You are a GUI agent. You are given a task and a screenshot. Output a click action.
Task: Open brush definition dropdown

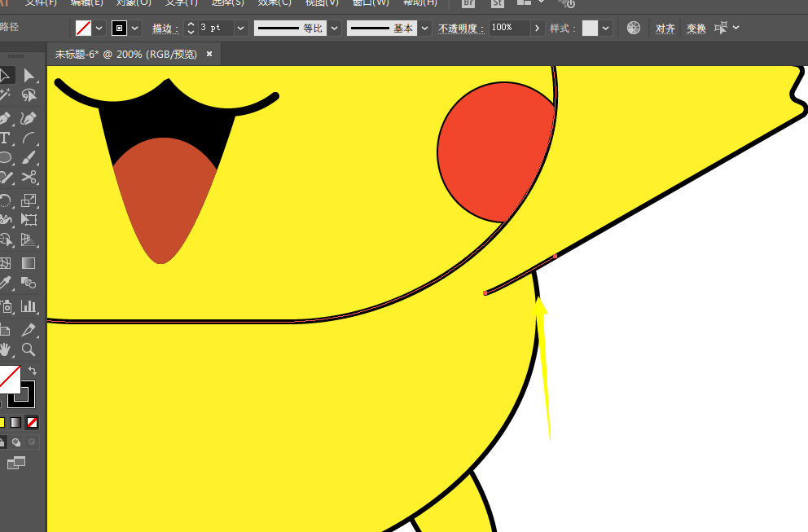tap(424, 28)
